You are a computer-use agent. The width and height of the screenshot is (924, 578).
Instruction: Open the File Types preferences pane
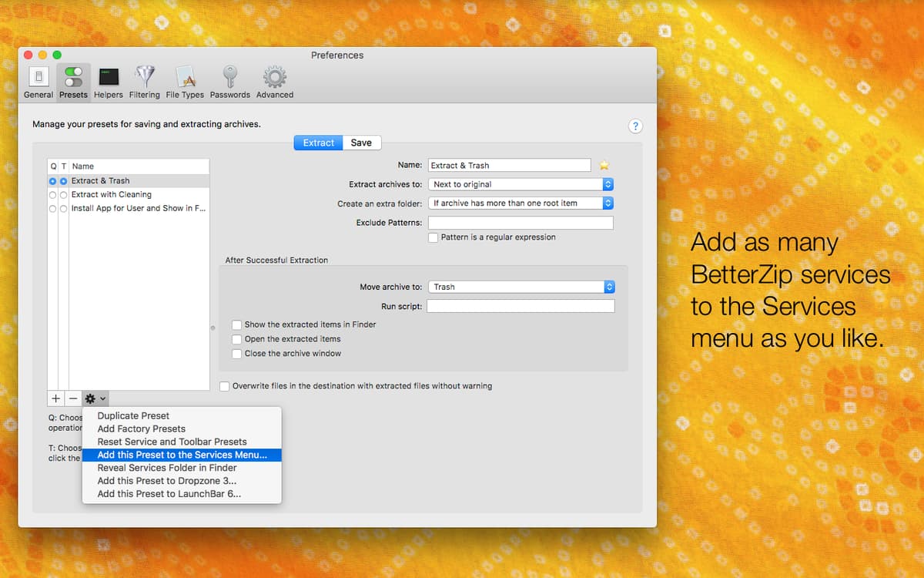point(185,79)
